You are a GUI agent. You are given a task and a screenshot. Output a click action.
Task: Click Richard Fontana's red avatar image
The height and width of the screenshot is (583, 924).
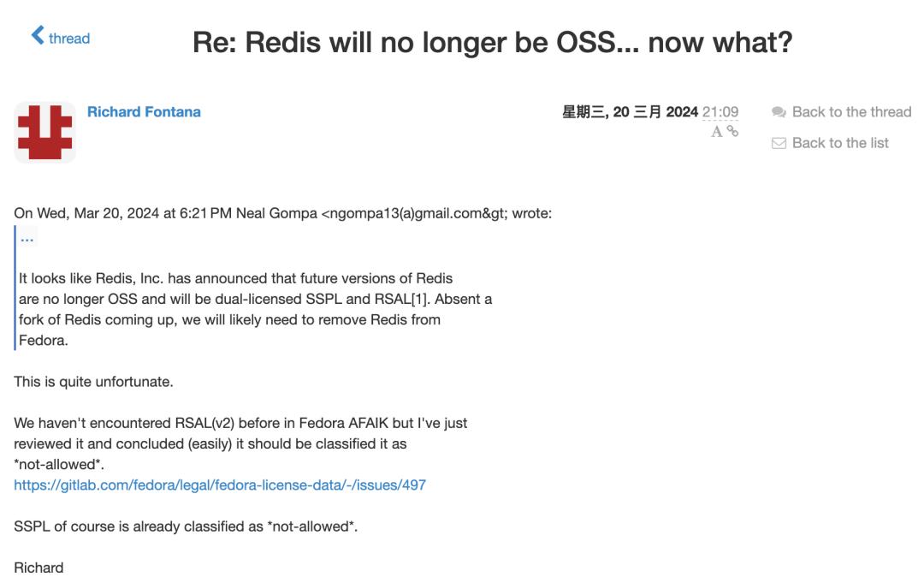coord(44,130)
